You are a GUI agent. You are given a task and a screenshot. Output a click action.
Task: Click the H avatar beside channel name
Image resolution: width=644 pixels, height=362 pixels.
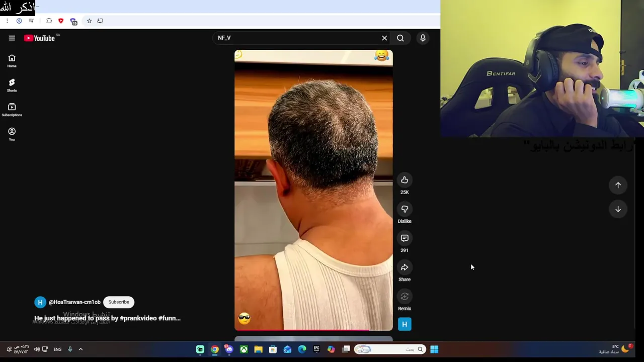40,302
